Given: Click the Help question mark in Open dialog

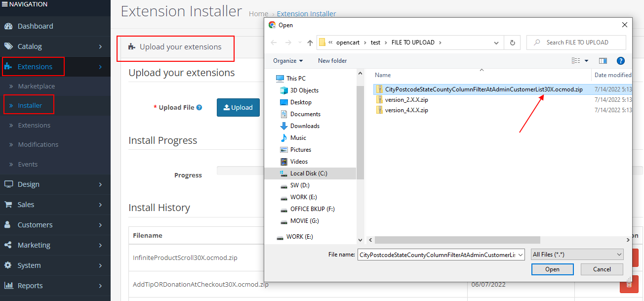Looking at the screenshot, I should point(621,60).
